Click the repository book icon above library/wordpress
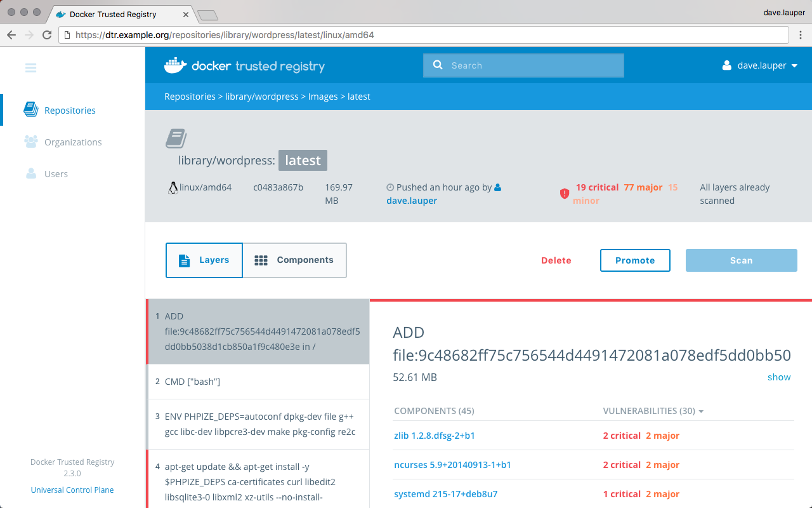 [x=176, y=138]
